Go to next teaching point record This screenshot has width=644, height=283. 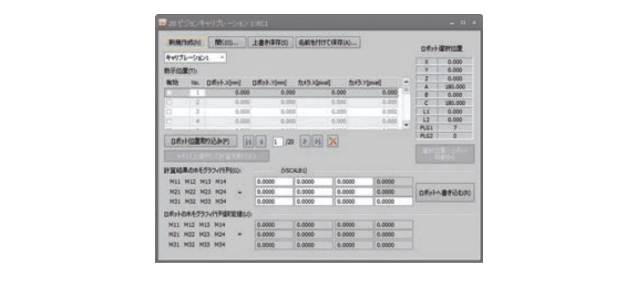pos(304,141)
